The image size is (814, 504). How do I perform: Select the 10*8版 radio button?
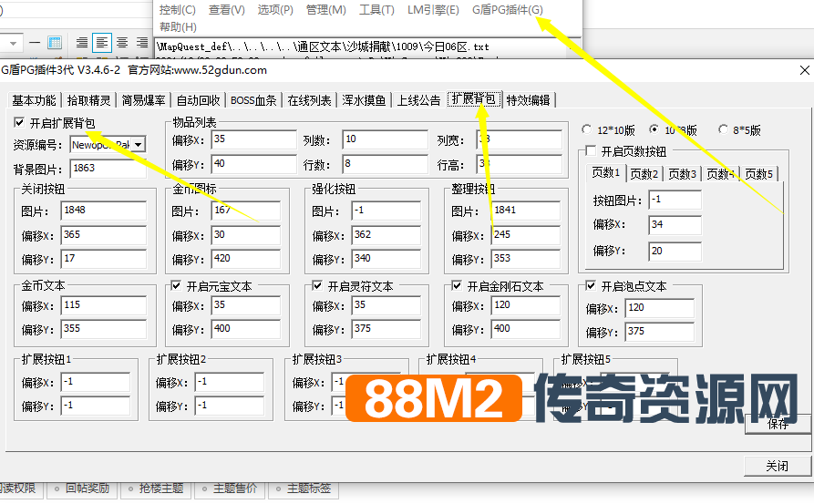(654, 129)
